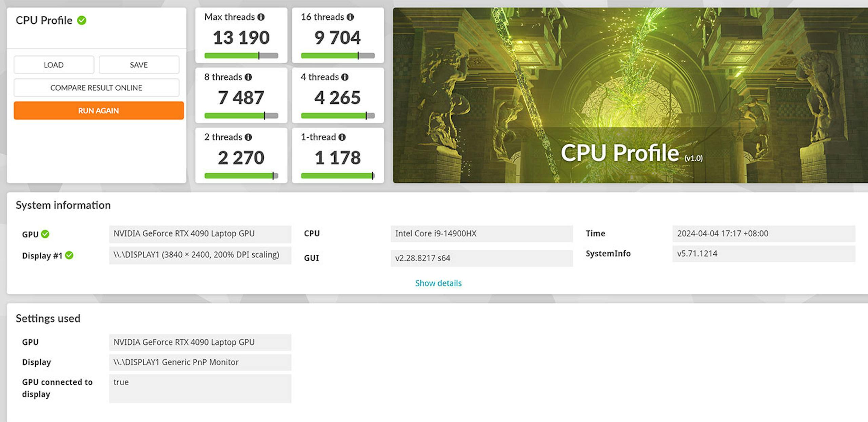Select the 1-thread score 1 178
Screen dimensions: 868x422
pyautogui.click(x=338, y=158)
